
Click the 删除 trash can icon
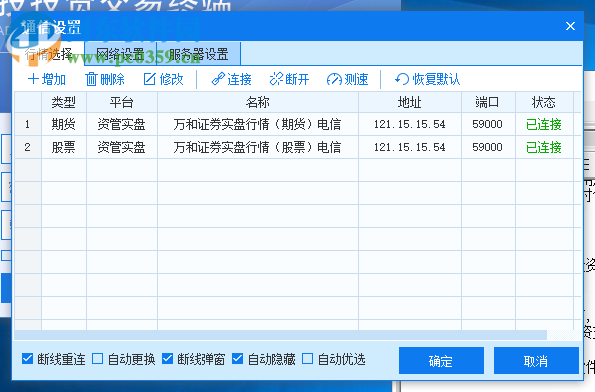pos(91,79)
